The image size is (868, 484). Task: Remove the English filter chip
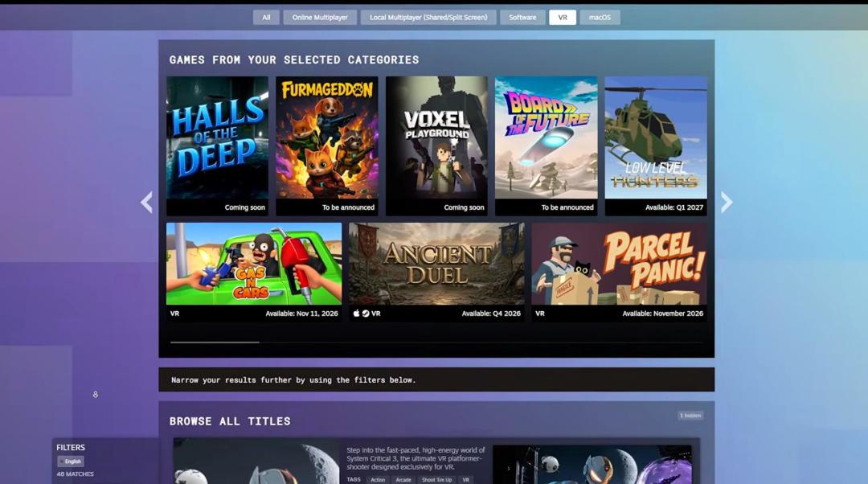[71, 461]
